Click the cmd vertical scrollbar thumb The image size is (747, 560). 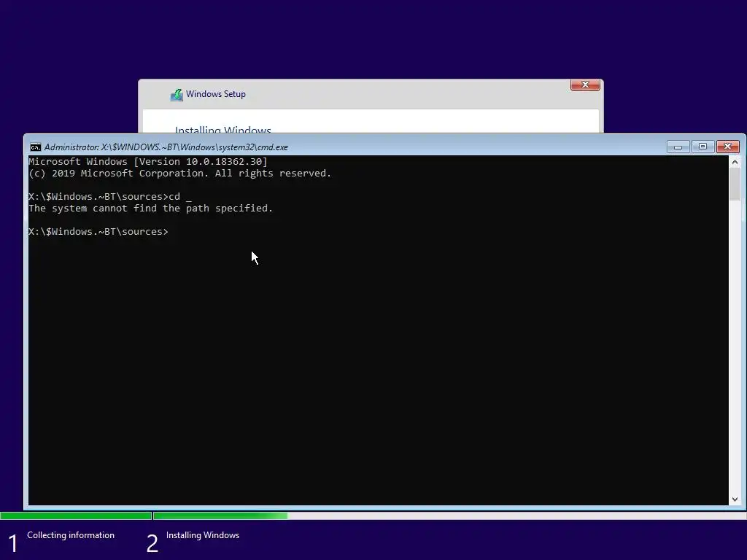[x=735, y=184]
